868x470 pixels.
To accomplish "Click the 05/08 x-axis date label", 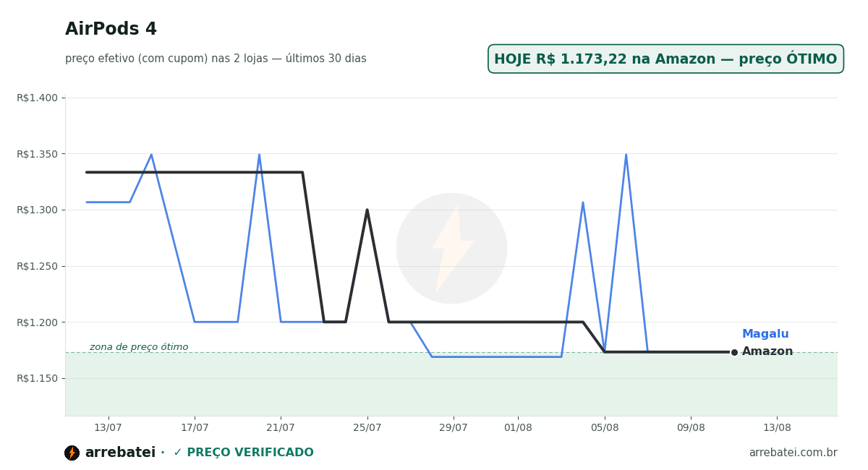I will coord(605,428).
